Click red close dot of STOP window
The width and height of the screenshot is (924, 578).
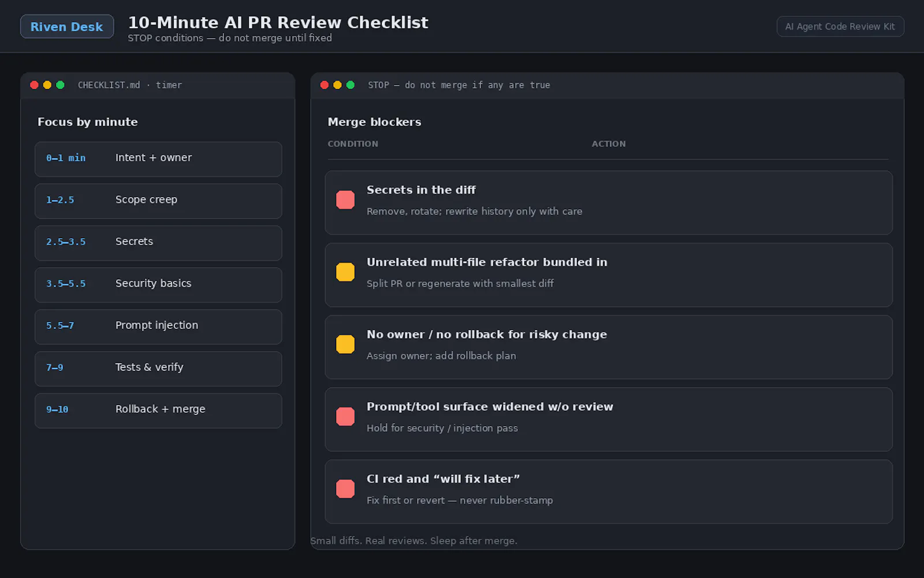325,85
